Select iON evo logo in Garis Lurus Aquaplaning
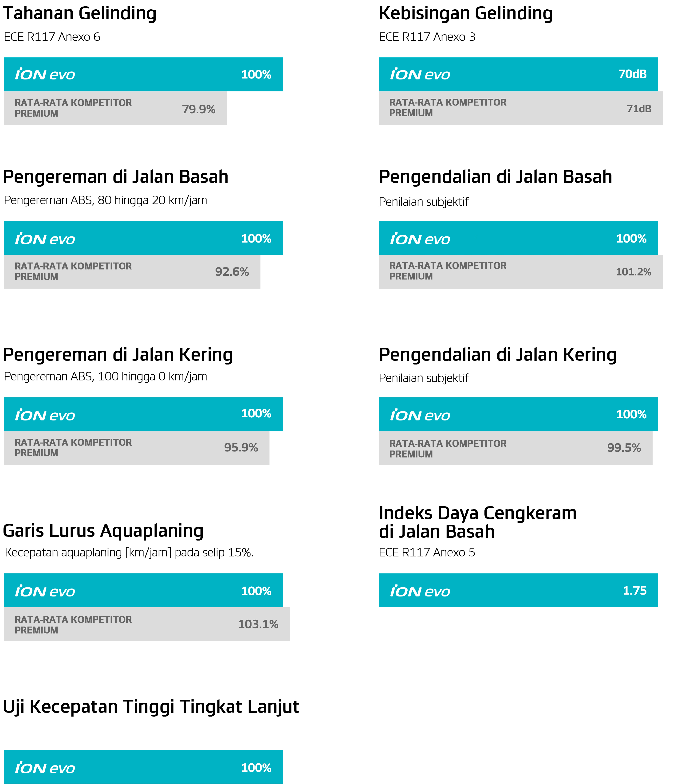 pyautogui.click(x=45, y=591)
